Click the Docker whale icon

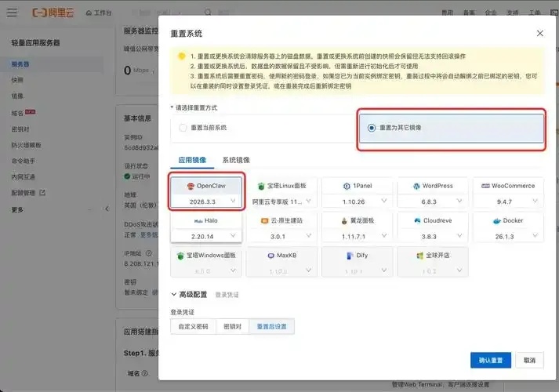[x=496, y=221]
